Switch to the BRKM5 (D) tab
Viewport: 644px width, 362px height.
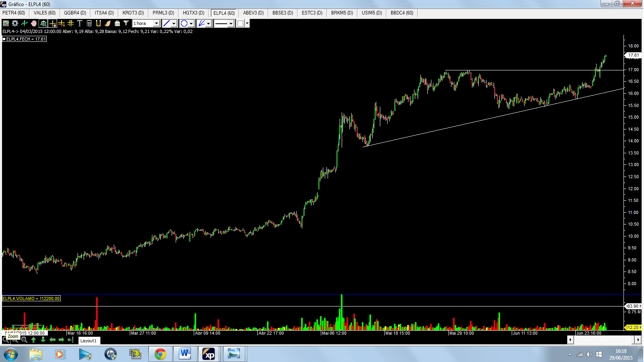coord(342,13)
